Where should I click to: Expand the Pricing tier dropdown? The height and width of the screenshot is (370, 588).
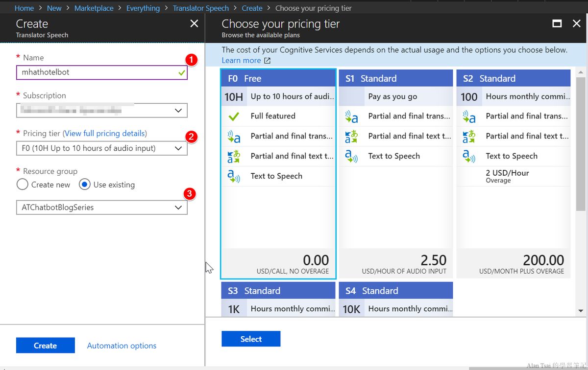click(101, 148)
